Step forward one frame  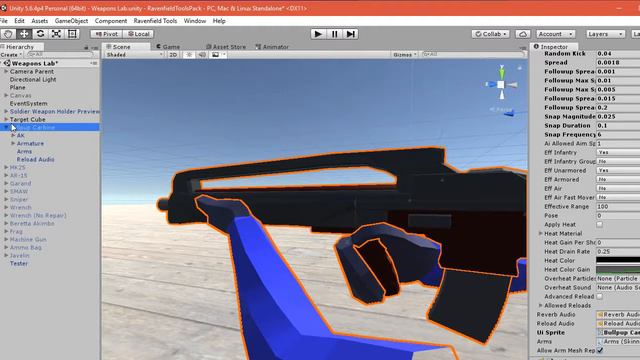[x=351, y=34]
